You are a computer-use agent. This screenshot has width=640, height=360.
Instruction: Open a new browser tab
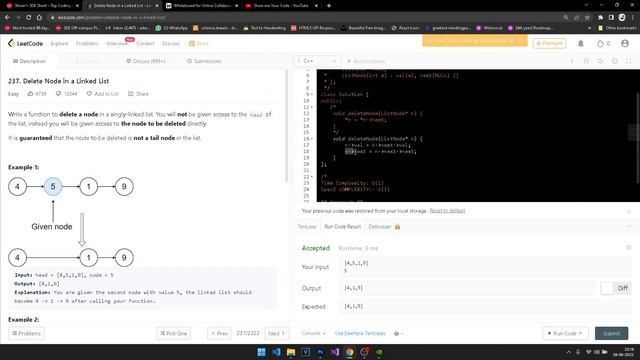tap(329, 6)
